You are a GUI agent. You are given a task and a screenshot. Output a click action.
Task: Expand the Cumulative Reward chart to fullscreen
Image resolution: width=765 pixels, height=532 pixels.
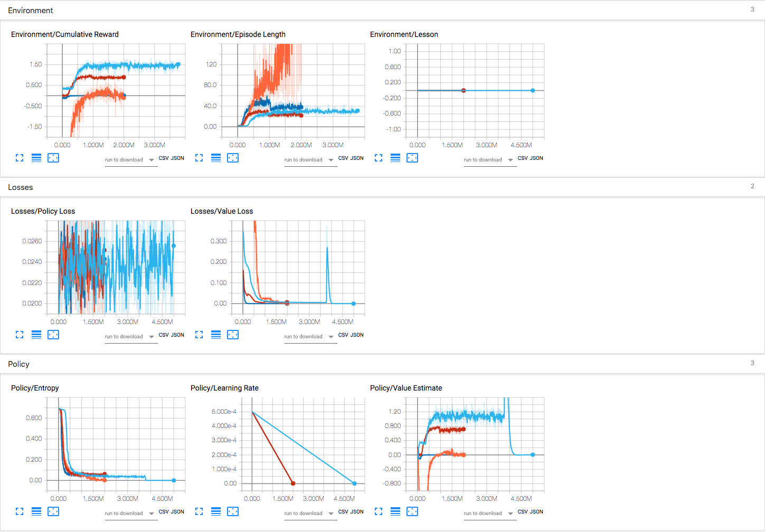[x=20, y=158]
